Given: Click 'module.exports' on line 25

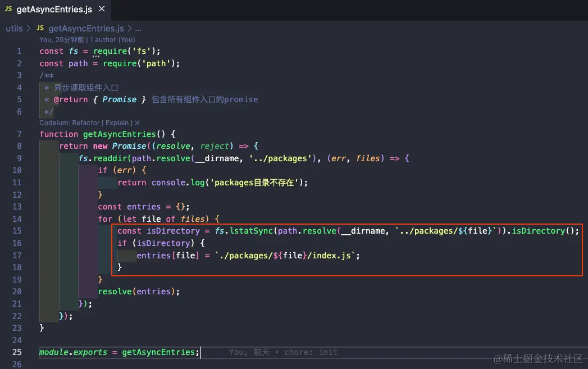Looking at the screenshot, I should 73,353.
